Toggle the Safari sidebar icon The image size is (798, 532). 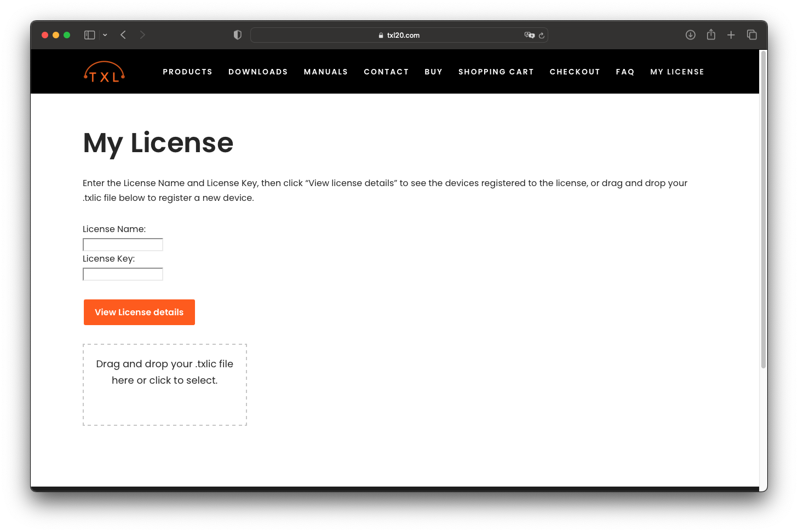90,35
